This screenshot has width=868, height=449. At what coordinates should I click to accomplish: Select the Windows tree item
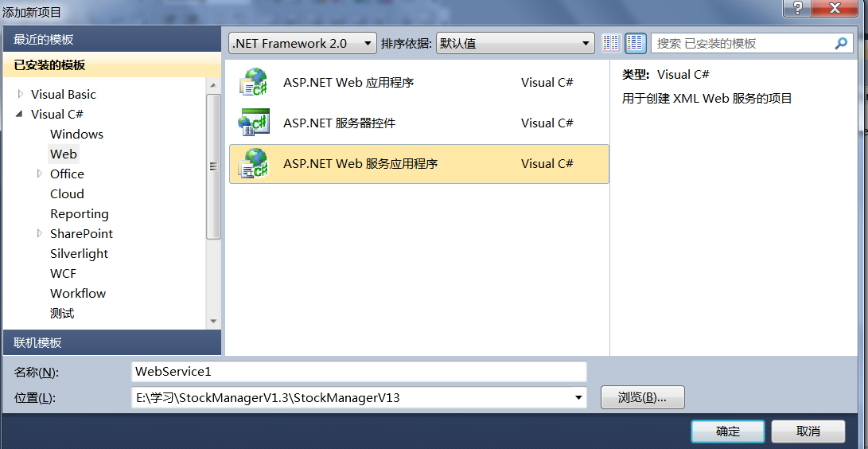click(x=76, y=134)
